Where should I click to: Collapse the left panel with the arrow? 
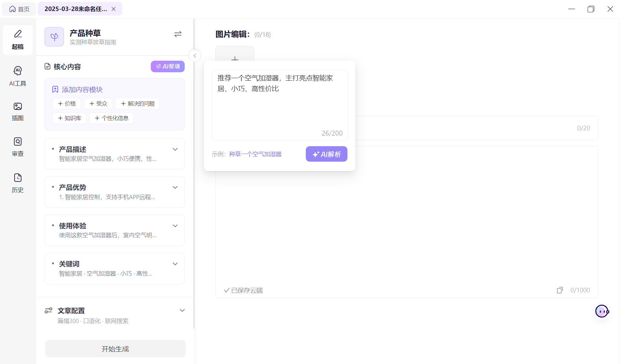[x=195, y=56]
